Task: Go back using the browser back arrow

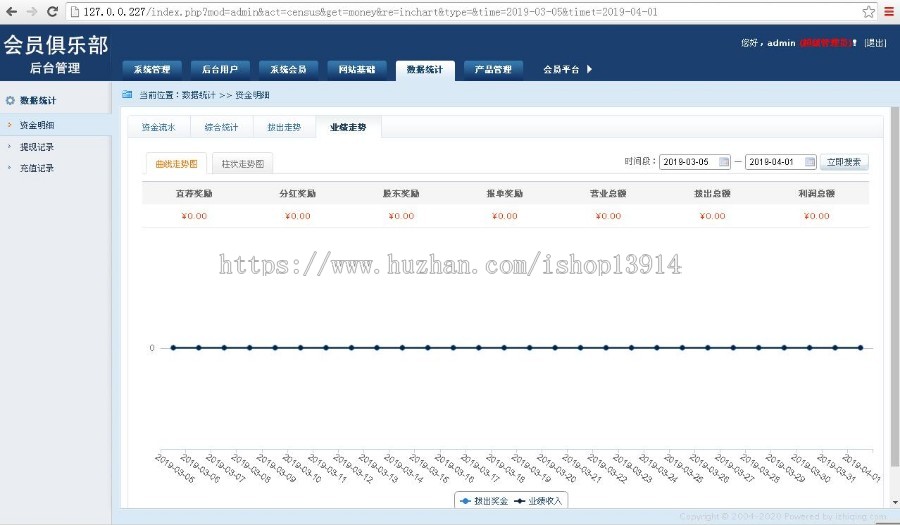Action: [11, 11]
